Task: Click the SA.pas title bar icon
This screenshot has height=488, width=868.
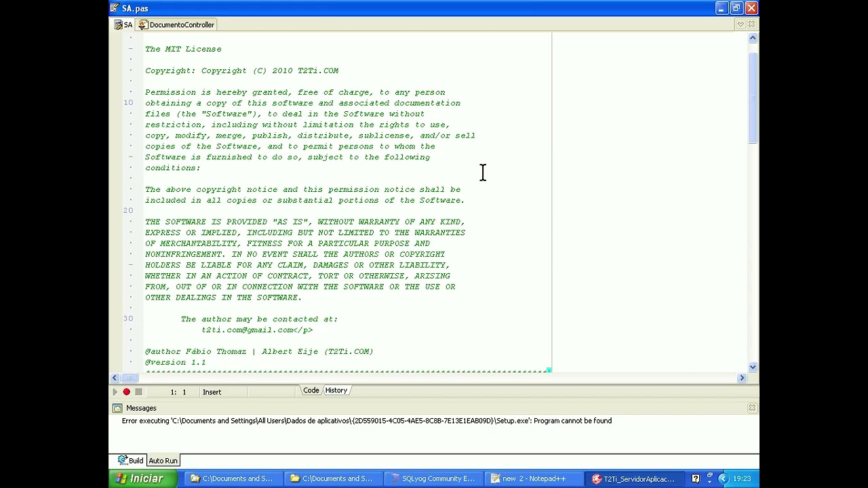Action: 115,8
